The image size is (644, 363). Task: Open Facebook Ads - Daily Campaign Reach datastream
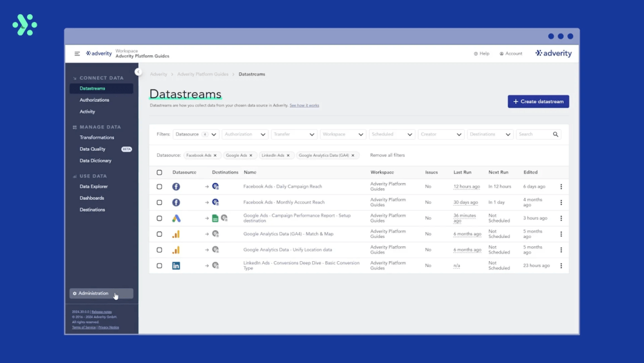pyautogui.click(x=283, y=186)
